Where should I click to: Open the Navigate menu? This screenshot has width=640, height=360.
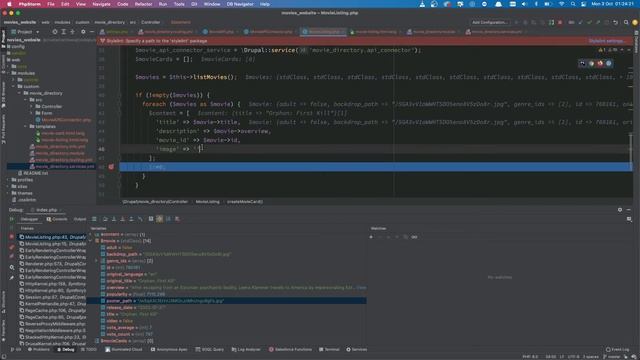click(101, 4)
